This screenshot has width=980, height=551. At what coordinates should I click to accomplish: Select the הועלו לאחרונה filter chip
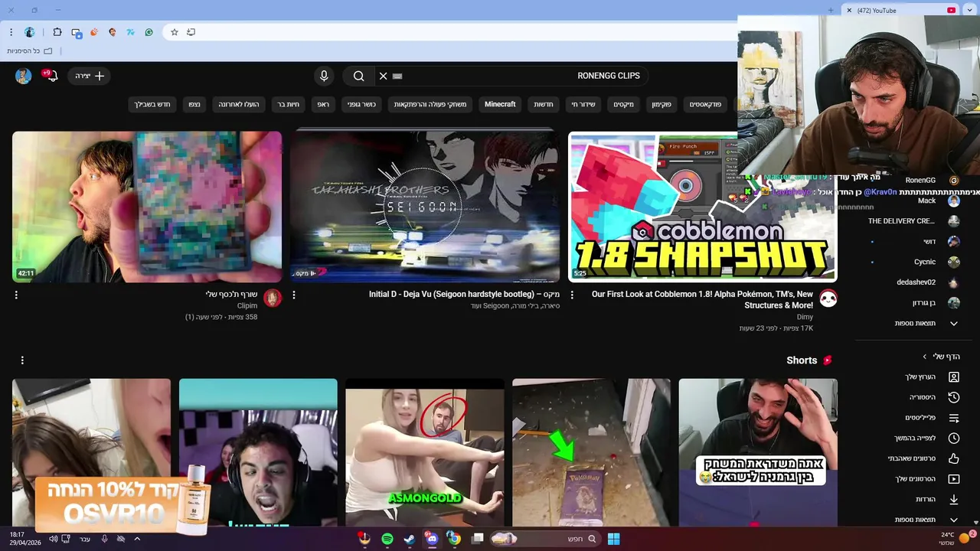[x=239, y=104]
